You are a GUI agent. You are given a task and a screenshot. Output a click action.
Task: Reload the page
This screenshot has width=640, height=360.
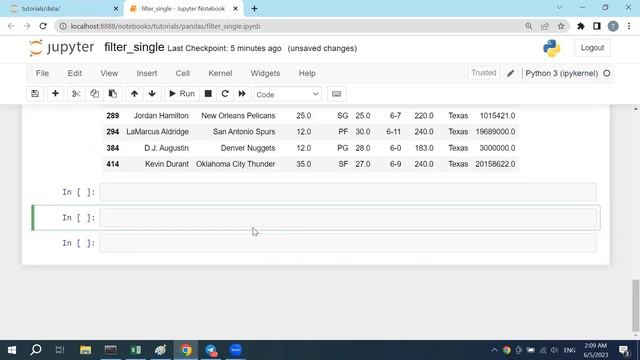[x=43, y=26]
